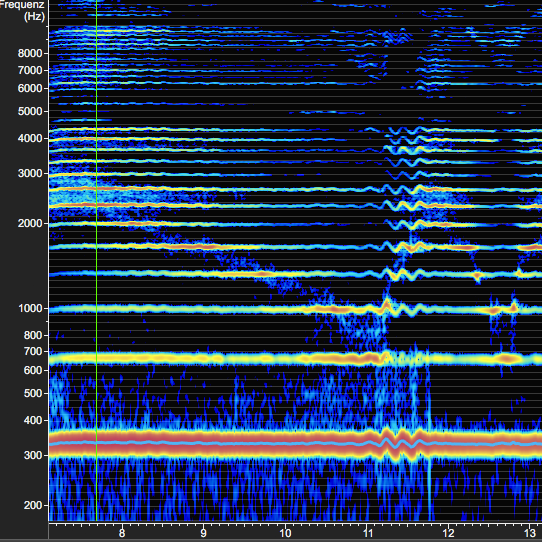Click the 9 second mark on time axis
The image size is (542, 542).
(x=204, y=533)
